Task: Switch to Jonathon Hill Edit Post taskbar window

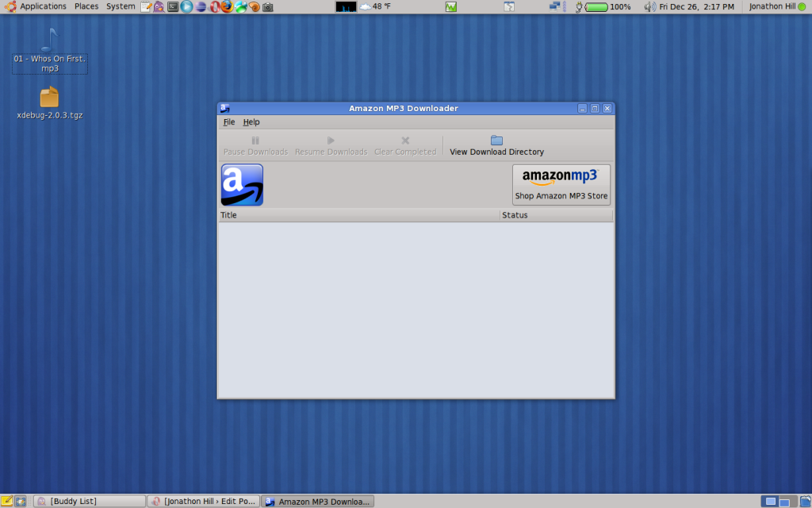Action: (x=204, y=502)
